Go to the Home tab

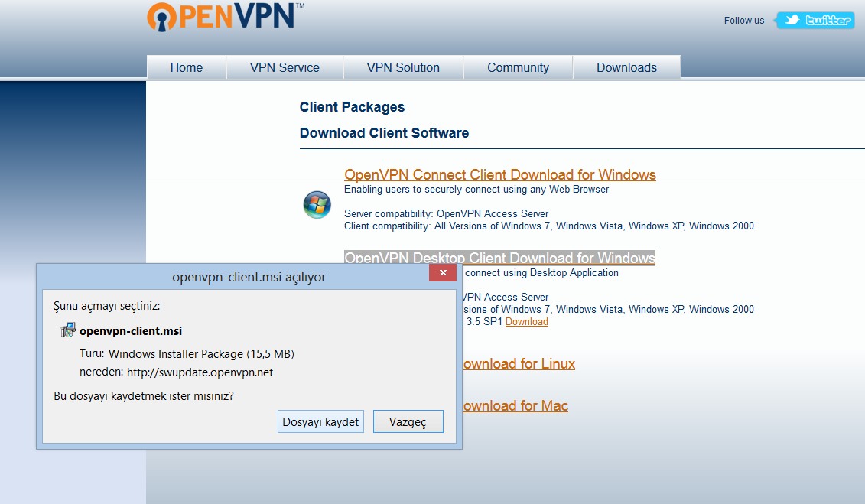[187, 67]
